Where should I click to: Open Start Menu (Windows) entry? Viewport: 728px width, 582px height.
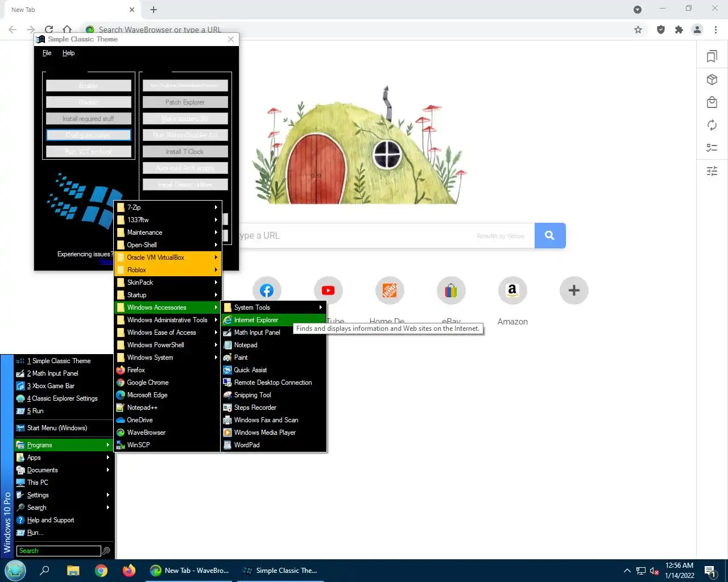[x=63, y=428]
